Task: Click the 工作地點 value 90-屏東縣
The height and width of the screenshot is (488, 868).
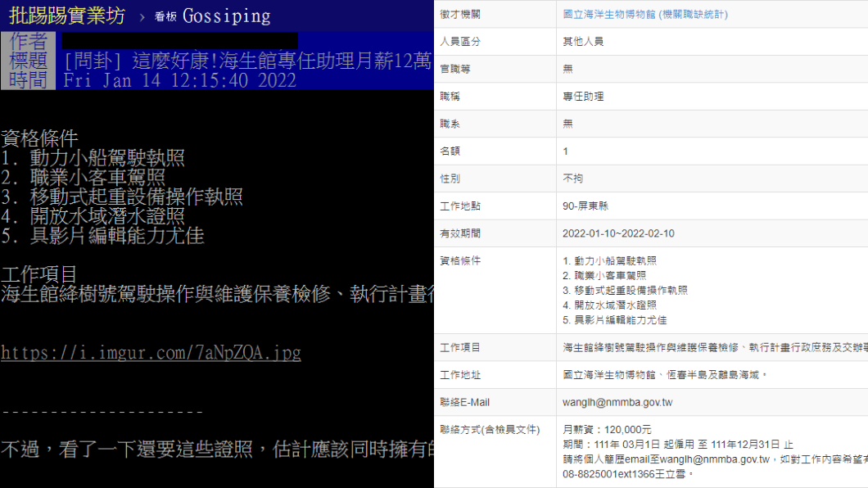Action: point(585,206)
